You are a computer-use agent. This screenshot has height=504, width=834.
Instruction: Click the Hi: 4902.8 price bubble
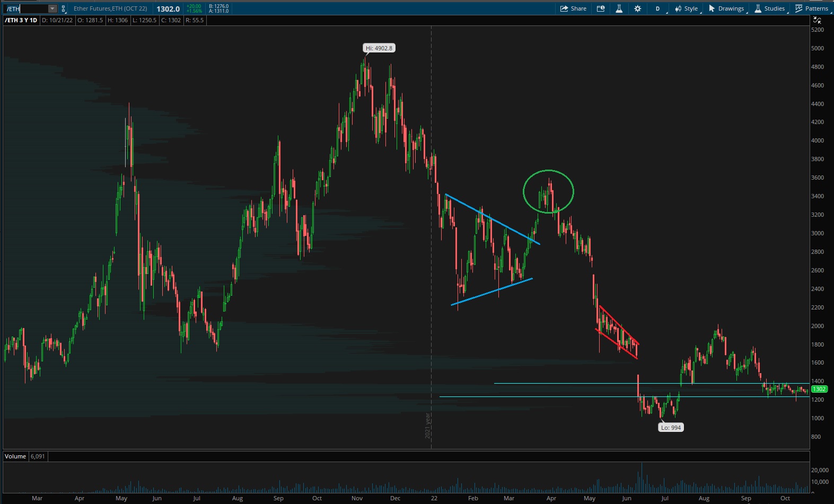click(379, 48)
